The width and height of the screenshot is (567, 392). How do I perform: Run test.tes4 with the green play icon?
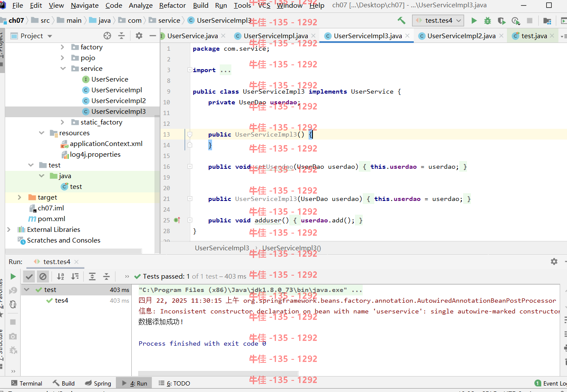(474, 21)
